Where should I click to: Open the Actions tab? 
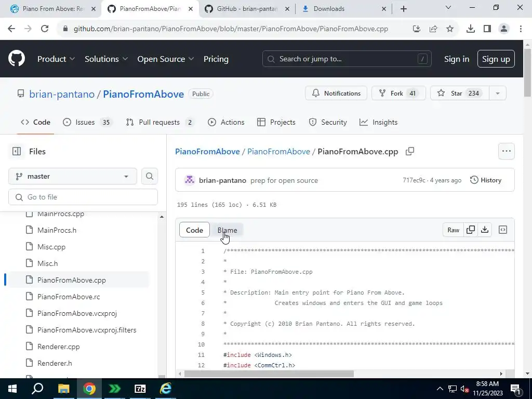pos(226,122)
